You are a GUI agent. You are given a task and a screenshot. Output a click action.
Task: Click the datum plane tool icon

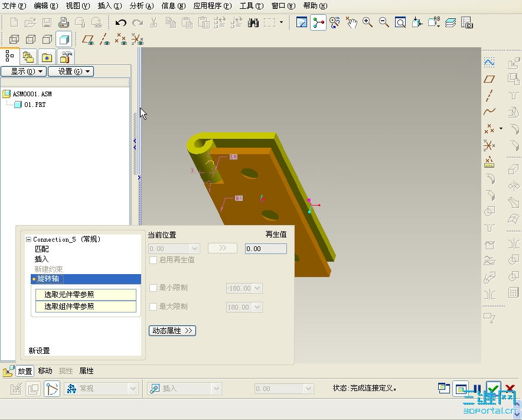click(x=489, y=79)
